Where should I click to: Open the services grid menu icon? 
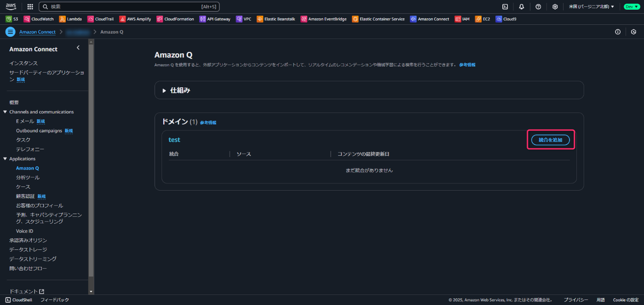(x=30, y=7)
